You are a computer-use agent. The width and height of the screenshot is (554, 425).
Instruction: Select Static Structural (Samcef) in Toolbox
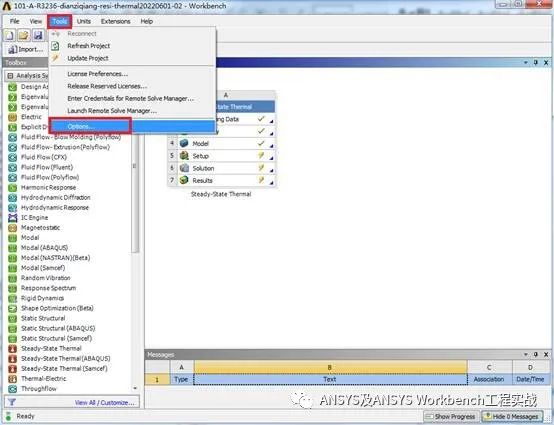coord(57,338)
